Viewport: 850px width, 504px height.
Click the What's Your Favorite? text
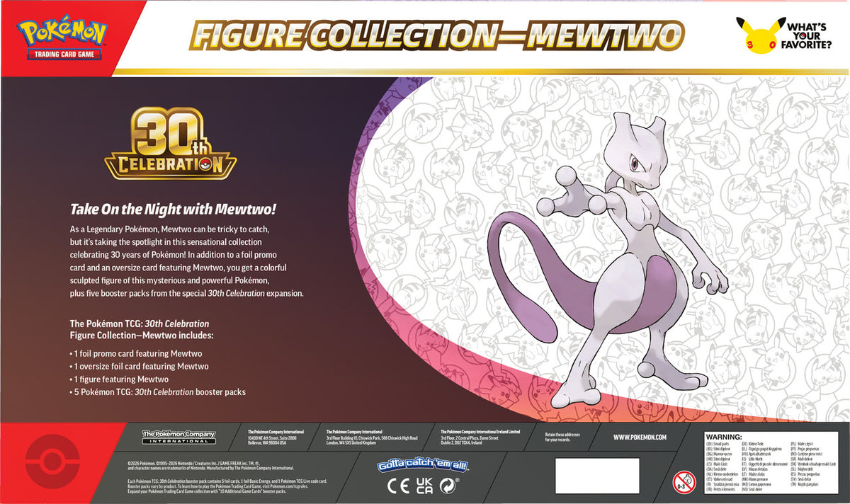807,35
